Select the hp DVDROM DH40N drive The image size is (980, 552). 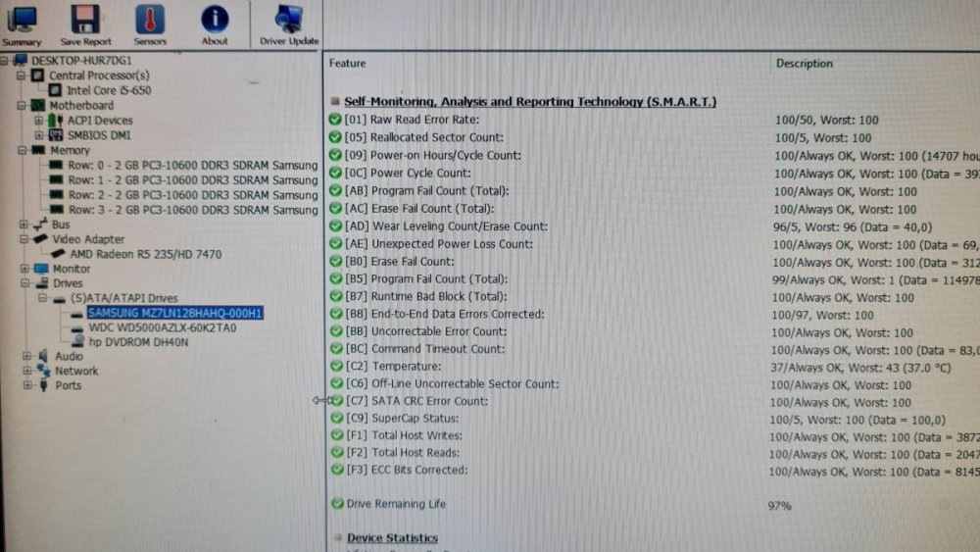pyautogui.click(x=136, y=342)
